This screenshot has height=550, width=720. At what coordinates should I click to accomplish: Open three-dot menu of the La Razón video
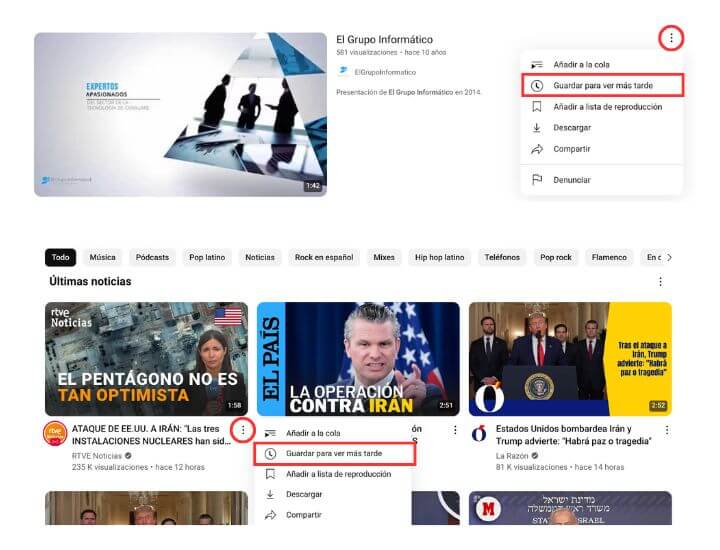667,430
